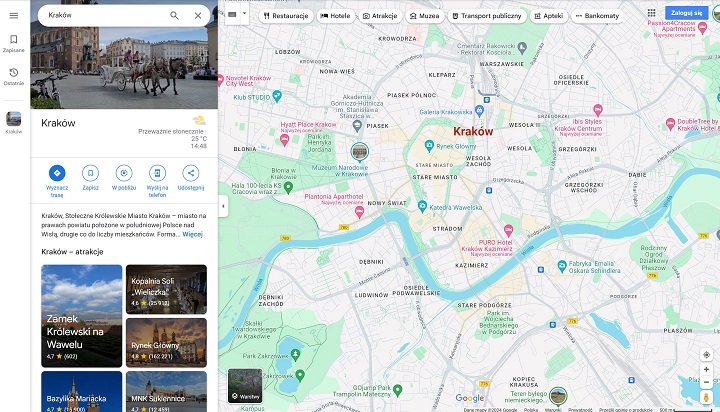Image resolution: width=720 pixels, height=412 pixels.
Task: Open the Google apps grid
Action: [652, 14]
